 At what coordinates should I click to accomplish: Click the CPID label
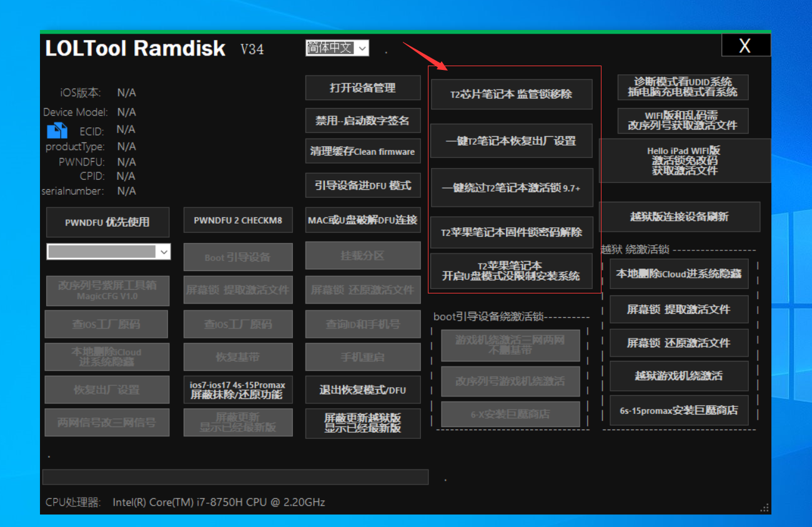(92, 176)
